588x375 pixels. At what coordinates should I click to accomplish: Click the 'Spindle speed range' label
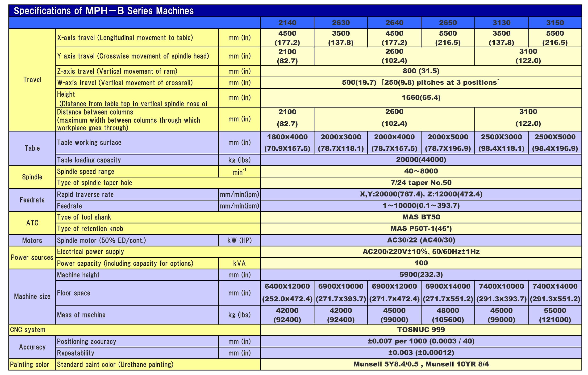click(x=85, y=172)
